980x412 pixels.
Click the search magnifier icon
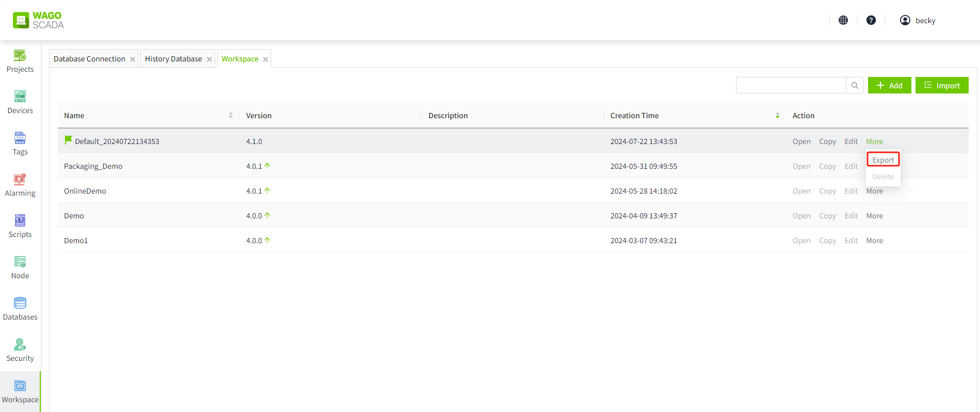click(855, 85)
